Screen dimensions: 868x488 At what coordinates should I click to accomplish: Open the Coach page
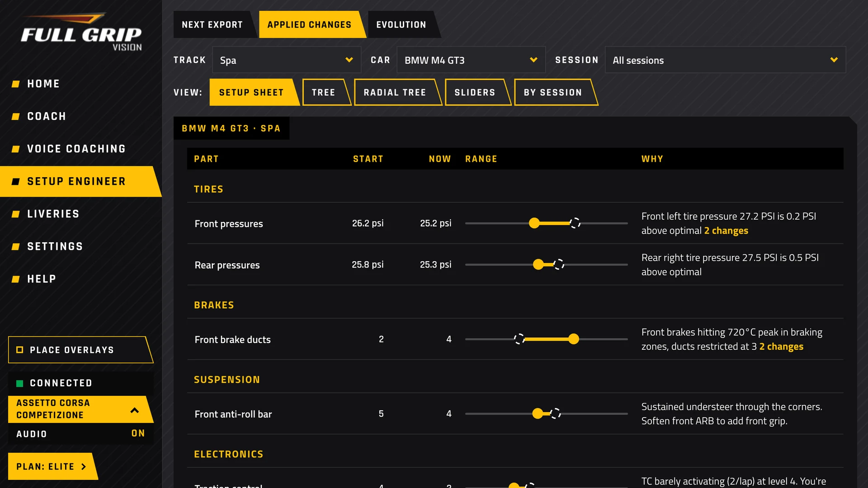[x=80, y=117]
